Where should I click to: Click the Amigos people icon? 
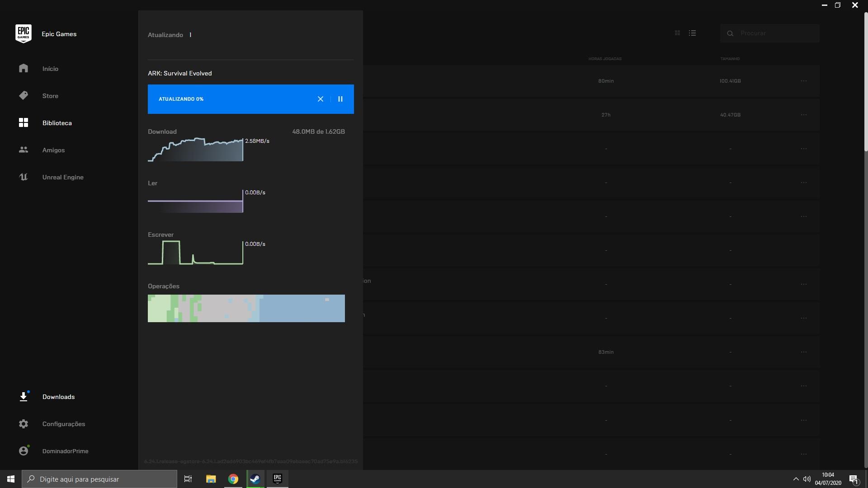click(24, 150)
